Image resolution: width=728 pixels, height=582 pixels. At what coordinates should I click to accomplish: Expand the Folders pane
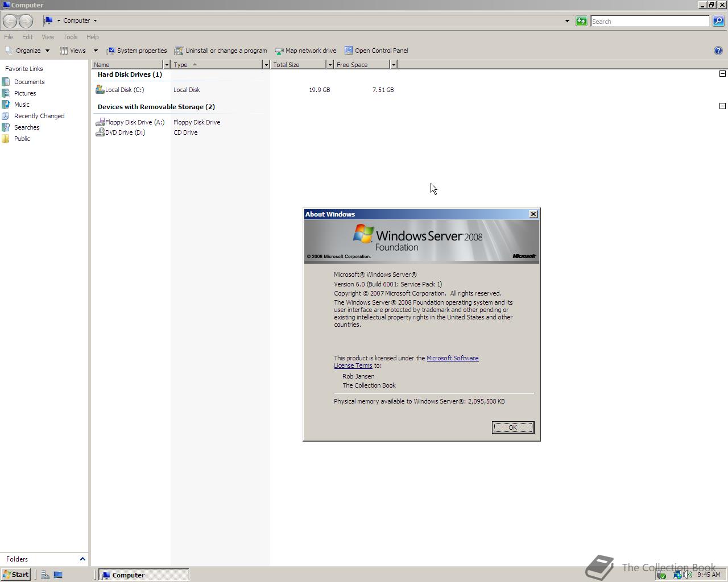82,559
